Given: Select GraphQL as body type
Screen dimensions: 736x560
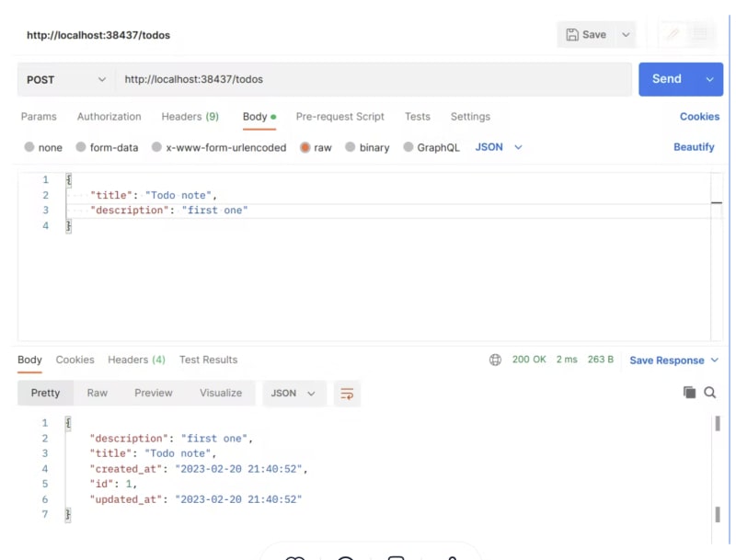Looking at the screenshot, I should coord(431,147).
